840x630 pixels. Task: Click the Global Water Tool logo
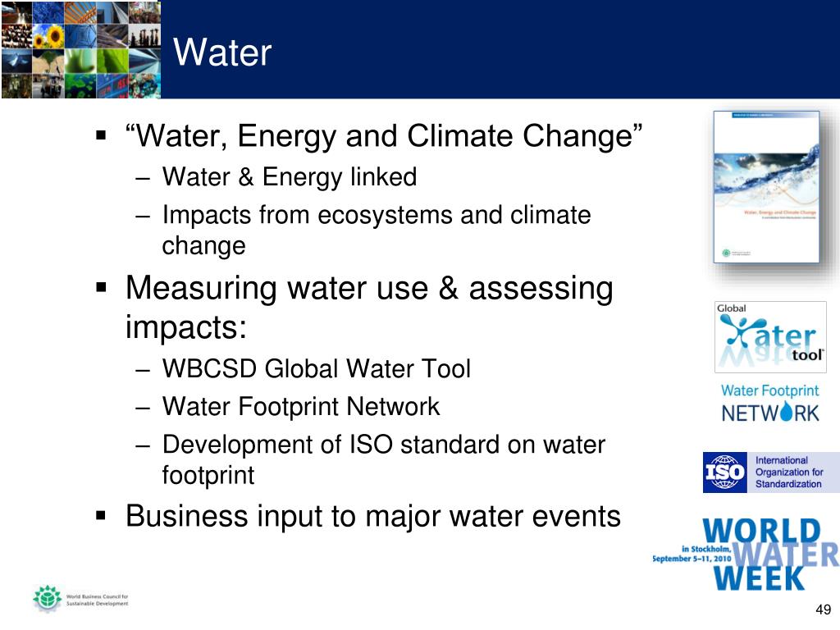[x=770, y=337]
